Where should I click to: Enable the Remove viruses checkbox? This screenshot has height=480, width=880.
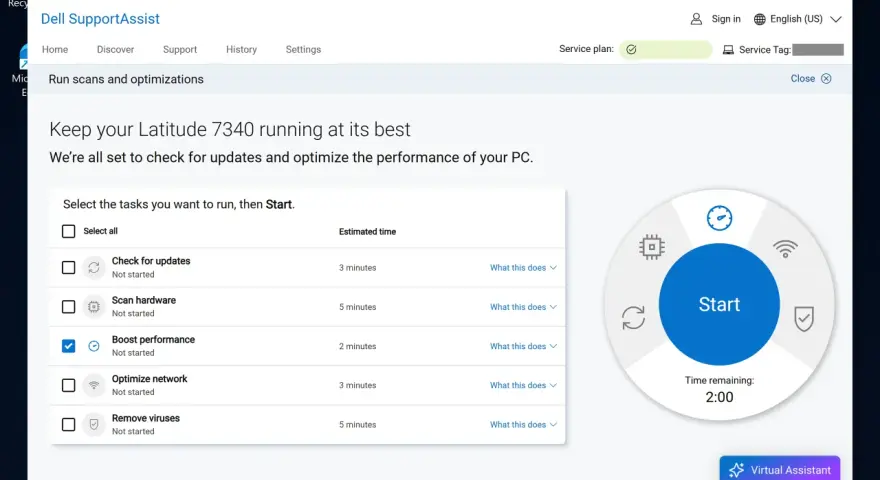click(x=68, y=425)
